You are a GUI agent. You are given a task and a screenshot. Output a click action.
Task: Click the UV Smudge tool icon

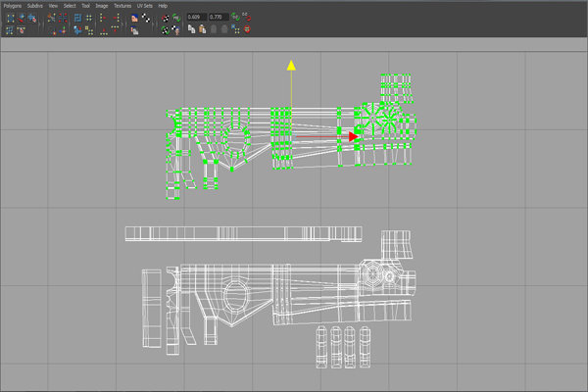tap(21, 30)
